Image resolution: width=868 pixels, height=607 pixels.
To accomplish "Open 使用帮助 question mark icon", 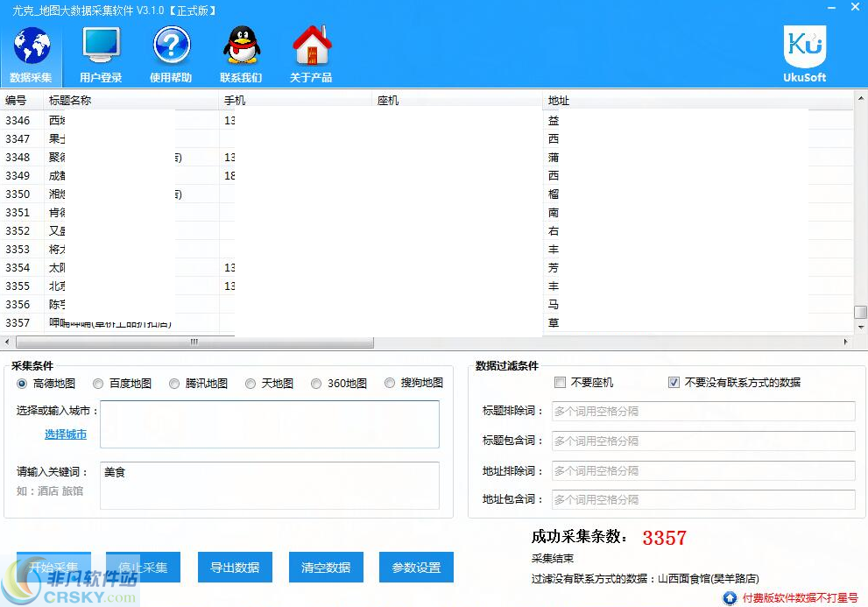I will pyautogui.click(x=171, y=54).
